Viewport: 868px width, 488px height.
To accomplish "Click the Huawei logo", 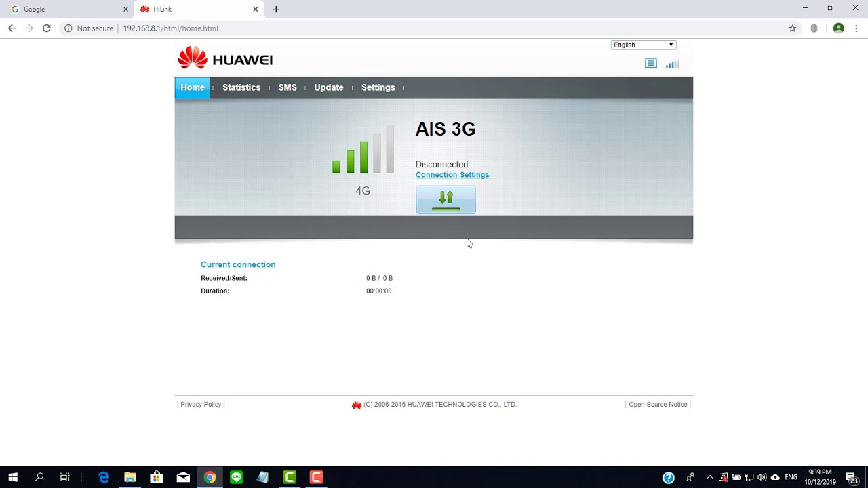I will (225, 58).
